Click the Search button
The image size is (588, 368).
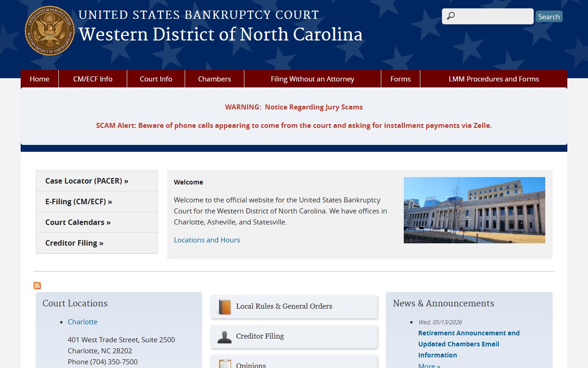pyautogui.click(x=549, y=17)
